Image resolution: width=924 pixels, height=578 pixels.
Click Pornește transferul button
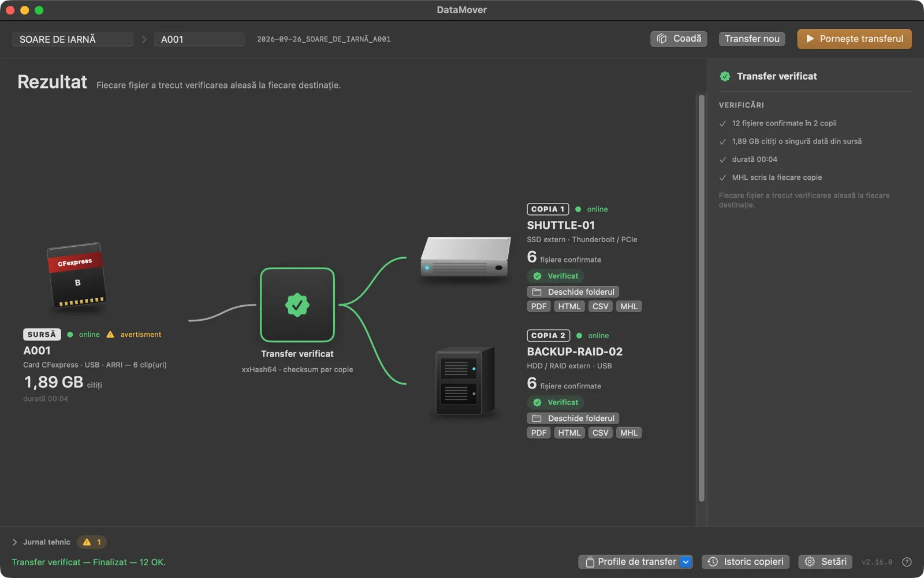[x=854, y=39]
